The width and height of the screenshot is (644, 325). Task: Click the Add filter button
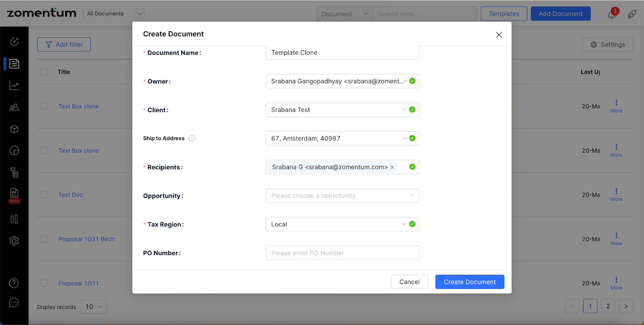point(64,45)
